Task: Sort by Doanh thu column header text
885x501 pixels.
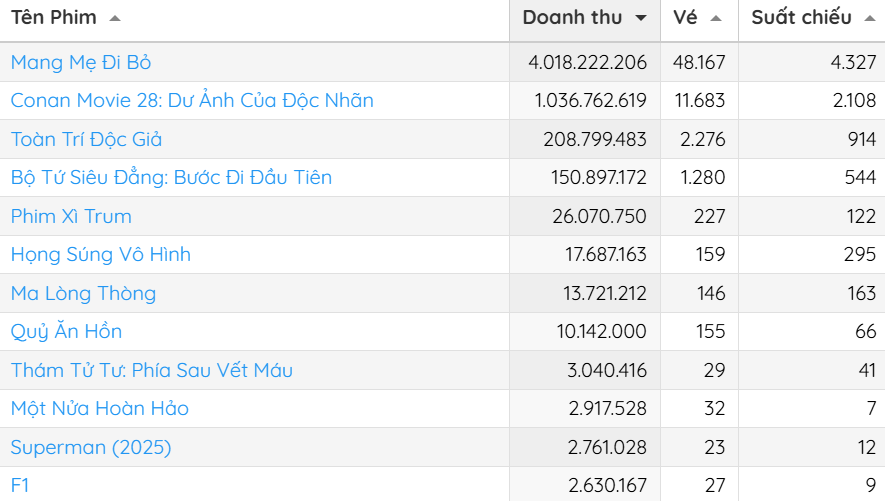Action: (x=572, y=18)
